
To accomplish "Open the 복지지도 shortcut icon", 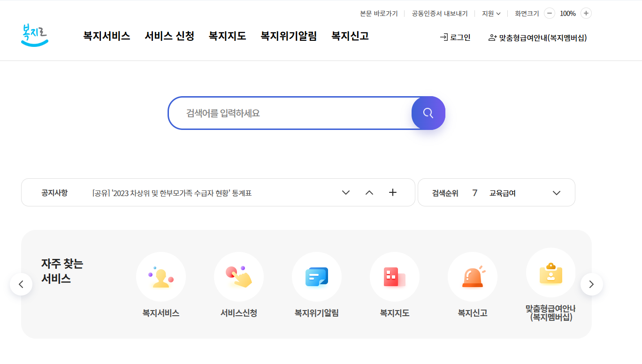I will pos(395,277).
